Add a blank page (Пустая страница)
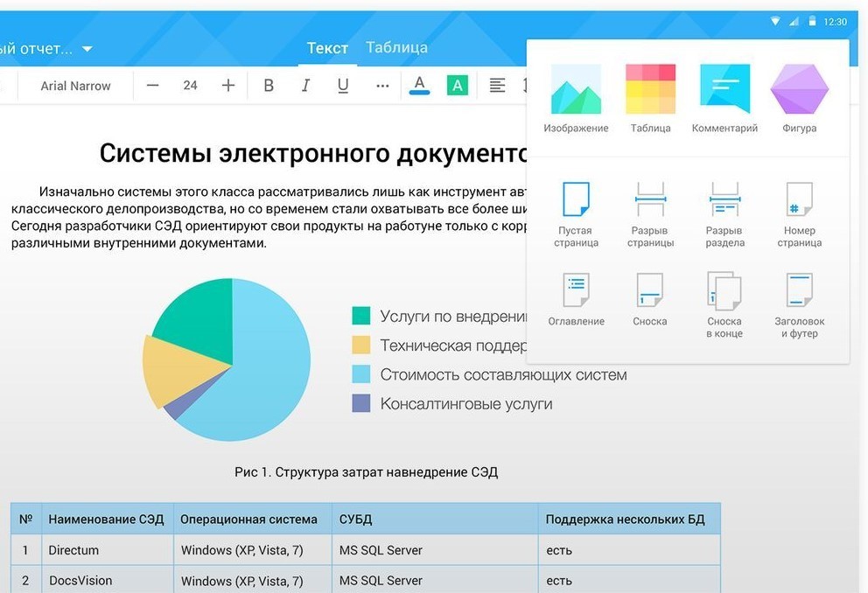 pos(576,200)
